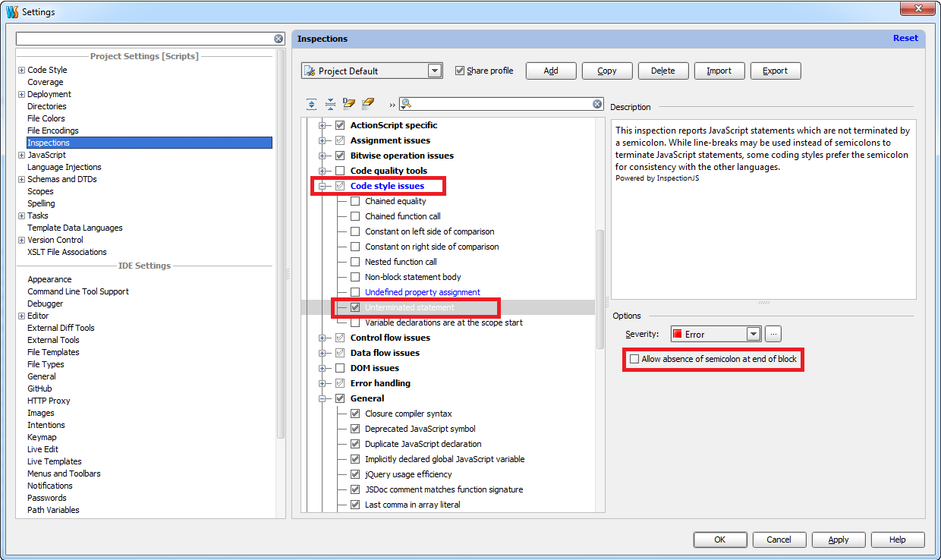Screen dimensions: 941x560
Task: Select Bitwise operation issues group
Action: click(x=402, y=156)
